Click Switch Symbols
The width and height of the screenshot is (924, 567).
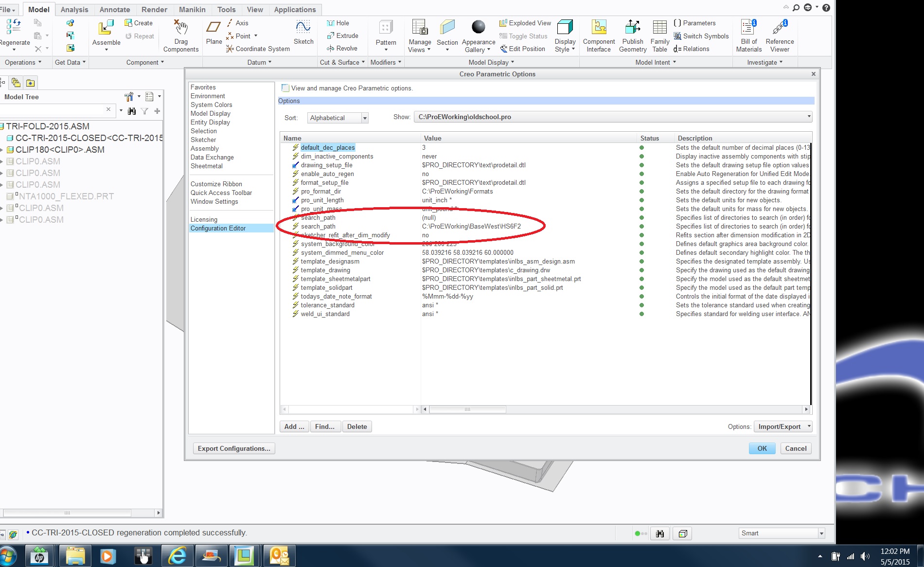pyautogui.click(x=701, y=36)
